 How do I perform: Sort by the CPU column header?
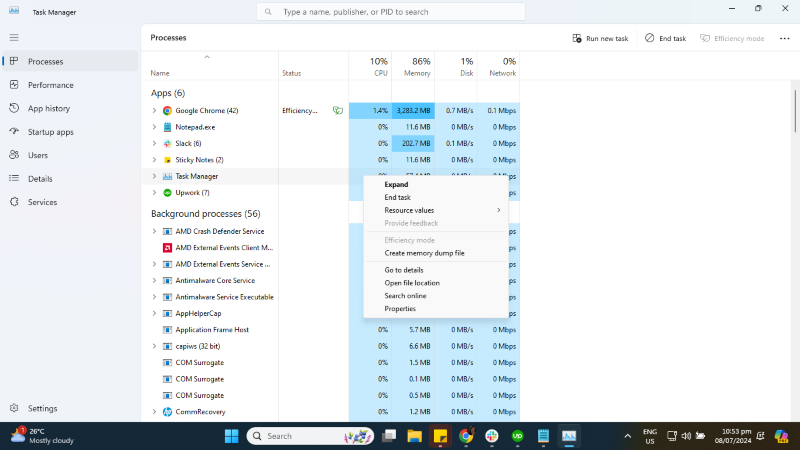tap(370, 66)
